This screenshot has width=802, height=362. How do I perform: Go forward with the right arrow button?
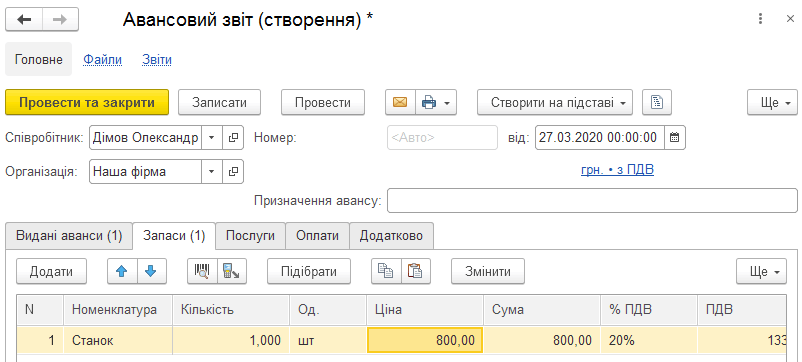click(x=60, y=19)
